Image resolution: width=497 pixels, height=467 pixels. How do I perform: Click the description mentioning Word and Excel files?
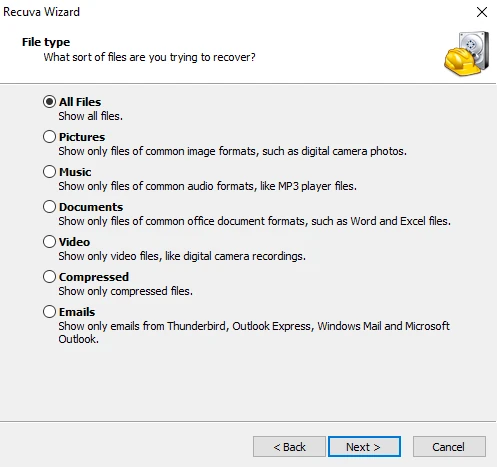click(x=255, y=221)
